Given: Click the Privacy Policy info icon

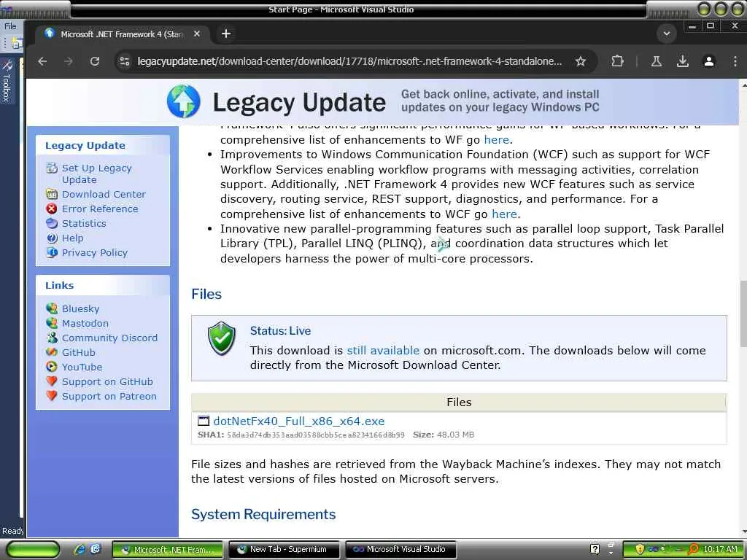Looking at the screenshot, I should pyautogui.click(x=52, y=252).
